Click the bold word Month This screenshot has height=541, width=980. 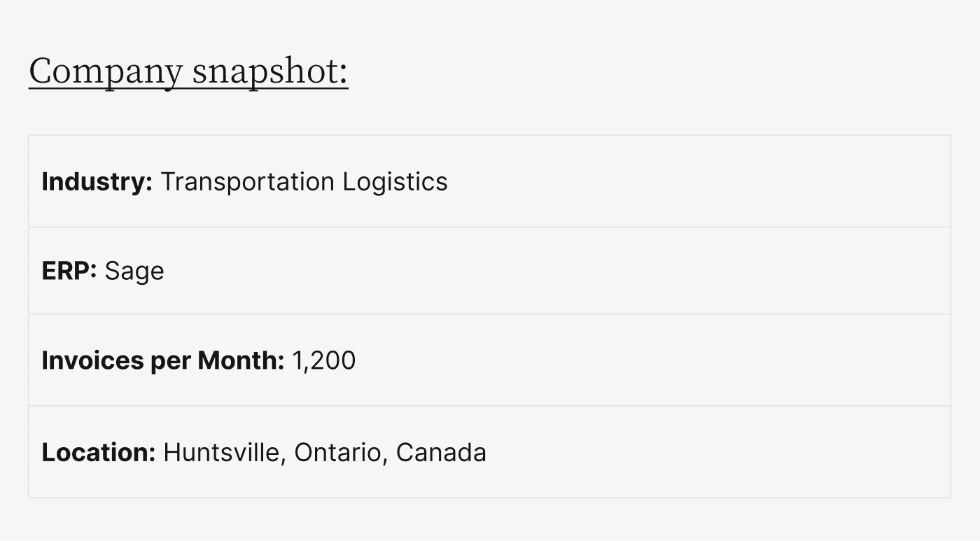[240, 360]
